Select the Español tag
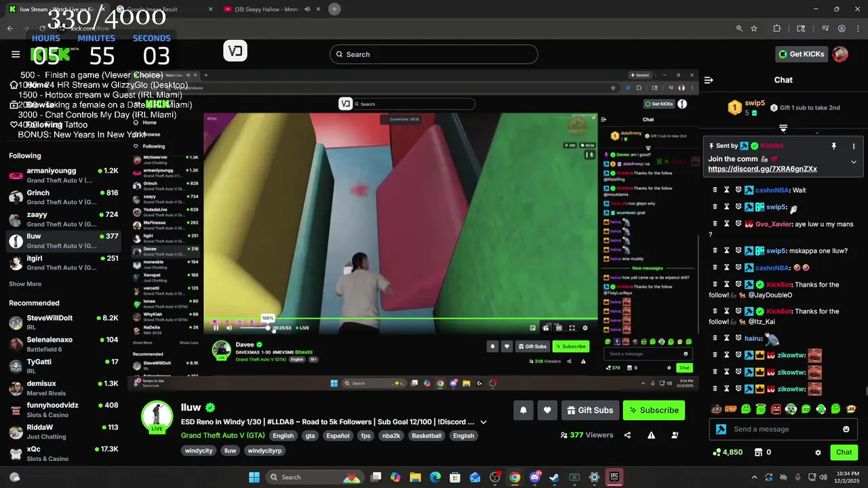 [338, 436]
